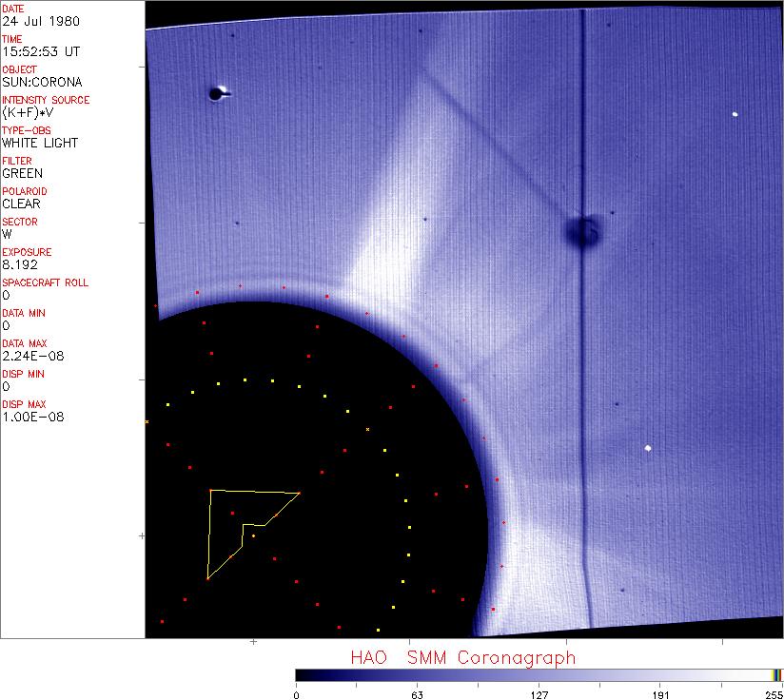
Task: Select the yellow-green end of the color bar
Action: pos(776,674)
